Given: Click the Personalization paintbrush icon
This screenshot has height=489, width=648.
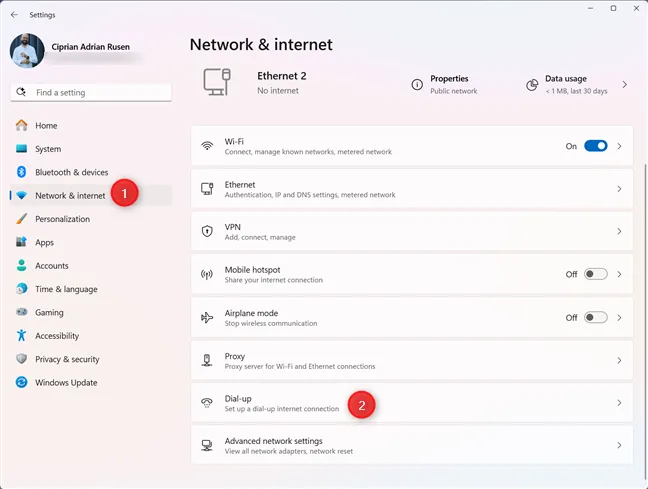Looking at the screenshot, I should click(21, 219).
